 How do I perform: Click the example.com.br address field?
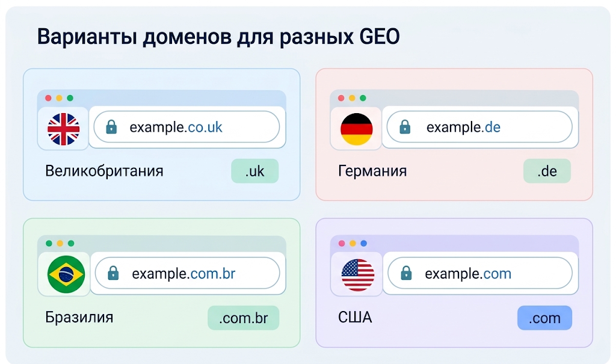pos(188,273)
